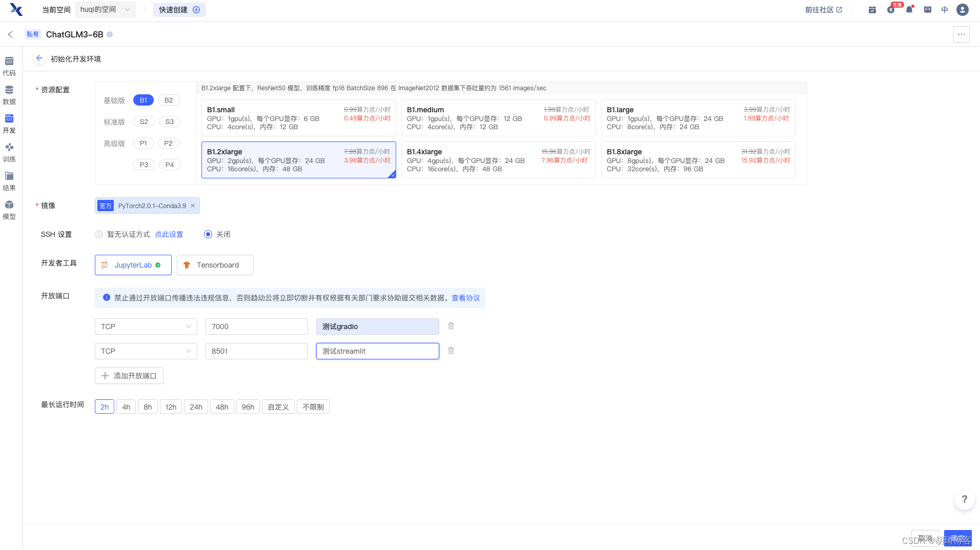Set max runtime to 24h

[x=196, y=407]
